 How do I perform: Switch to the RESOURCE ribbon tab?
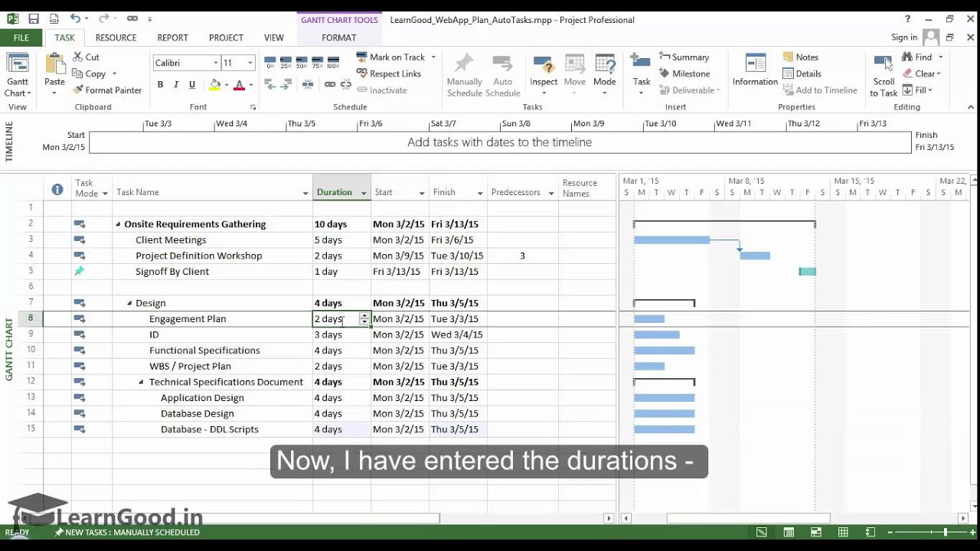click(x=116, y=37)
